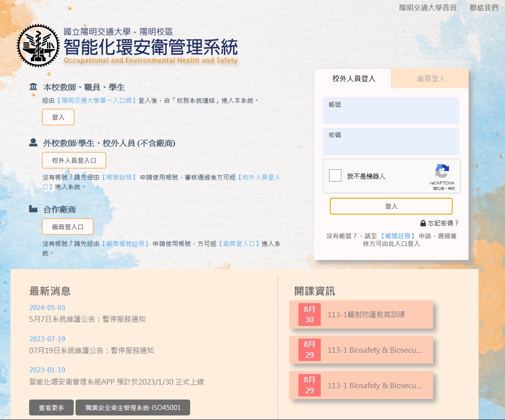Switch to the 廠商登入 tab
Viewport: 505px width, 420px height.
(430, 79)
